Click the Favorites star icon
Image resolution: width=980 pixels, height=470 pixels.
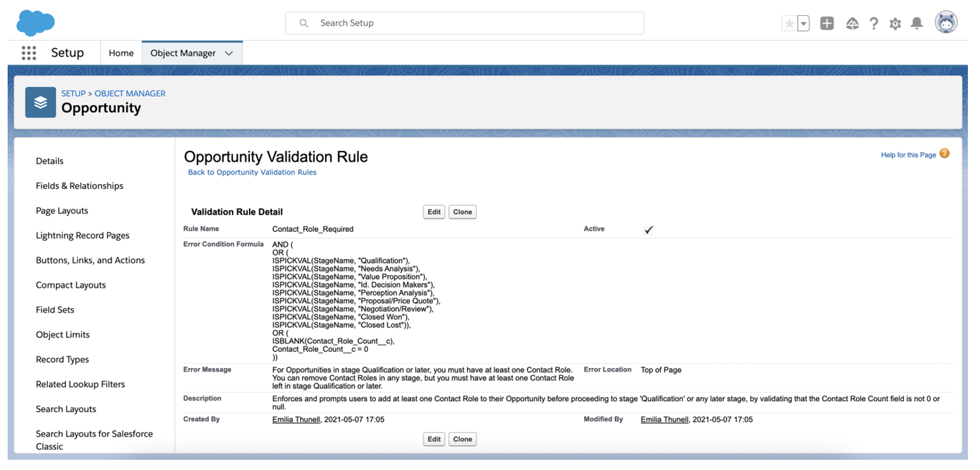(789, 24)
